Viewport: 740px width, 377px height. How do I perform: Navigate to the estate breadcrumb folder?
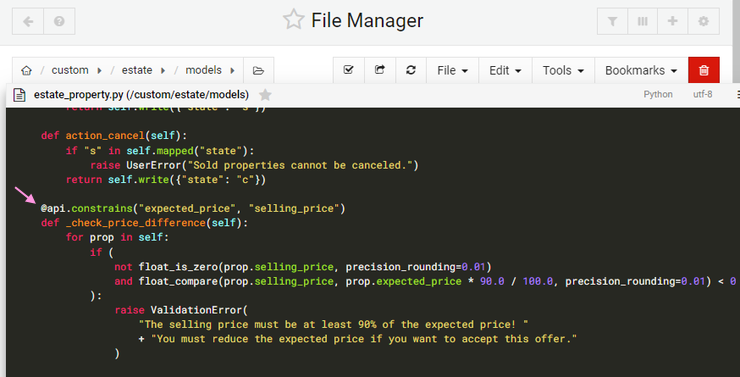[x=137, y=70]
